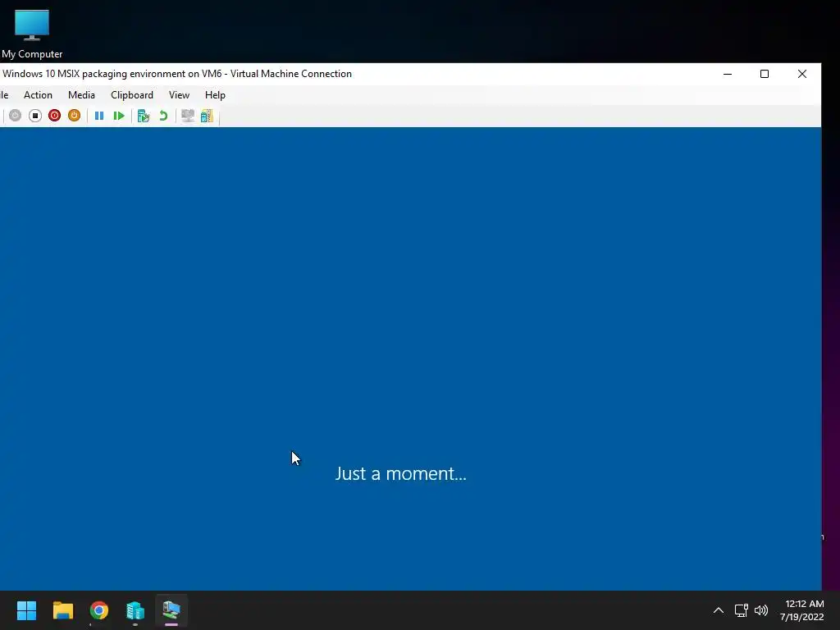Pause the virtual machine
This screenshot has width=840, height=630.
(x=99, y=116)
